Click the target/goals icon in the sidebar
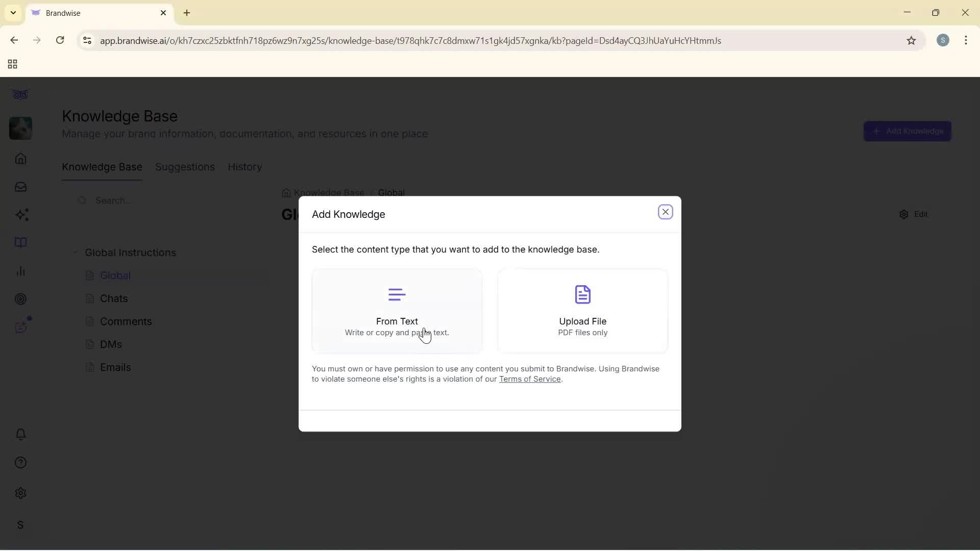The height and width of the screenshot is (551, 980). coord(20,299)
